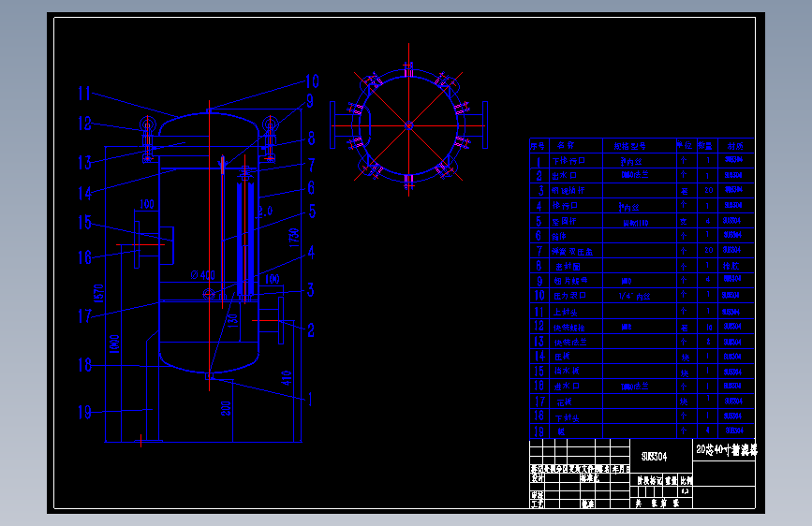Click callout number 4 in the vessel drawing
812x526 pixels.
[311, 253]
